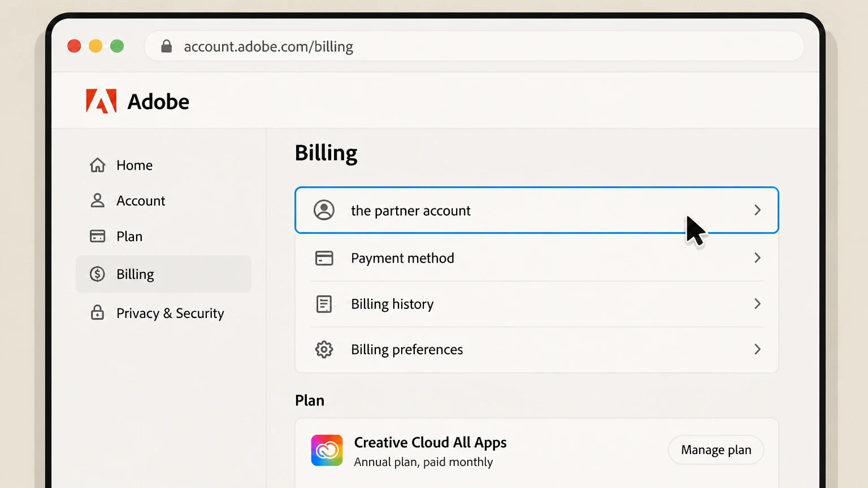Image resolution: width=868 pixels, height=488 pixels.
Task: Click the yellow minimize window button
Action: point(96,46)
